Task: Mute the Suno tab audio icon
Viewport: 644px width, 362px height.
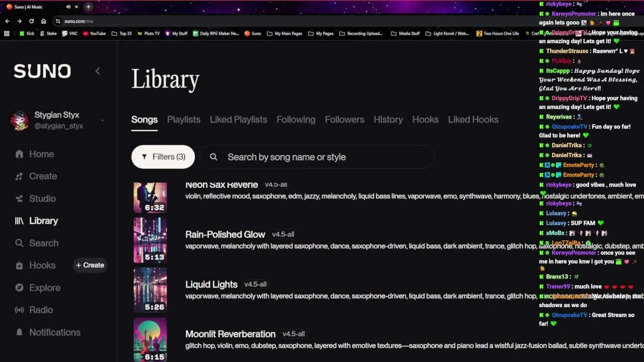Action: point(68,7)
